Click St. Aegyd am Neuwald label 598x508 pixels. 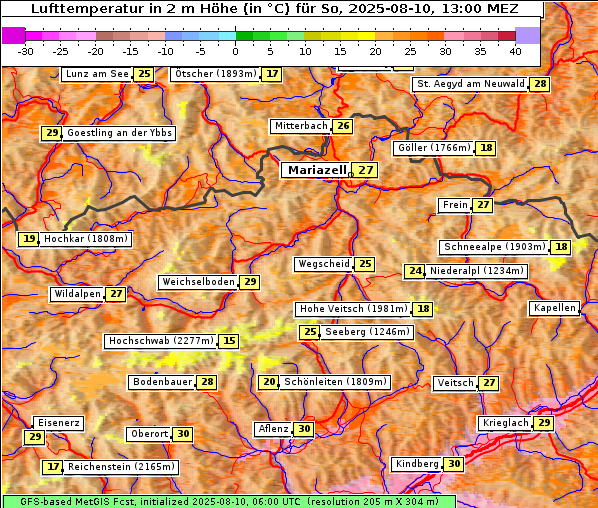471,84
